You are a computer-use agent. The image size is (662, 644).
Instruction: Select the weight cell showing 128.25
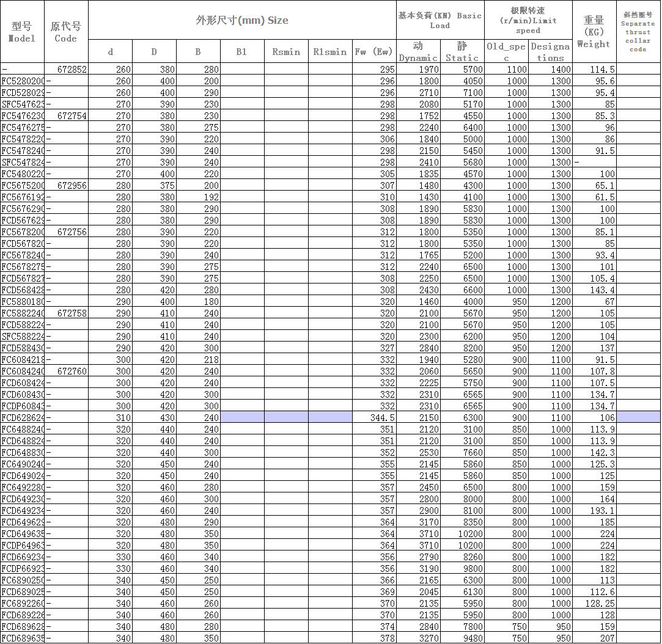[x=594, y=604]
